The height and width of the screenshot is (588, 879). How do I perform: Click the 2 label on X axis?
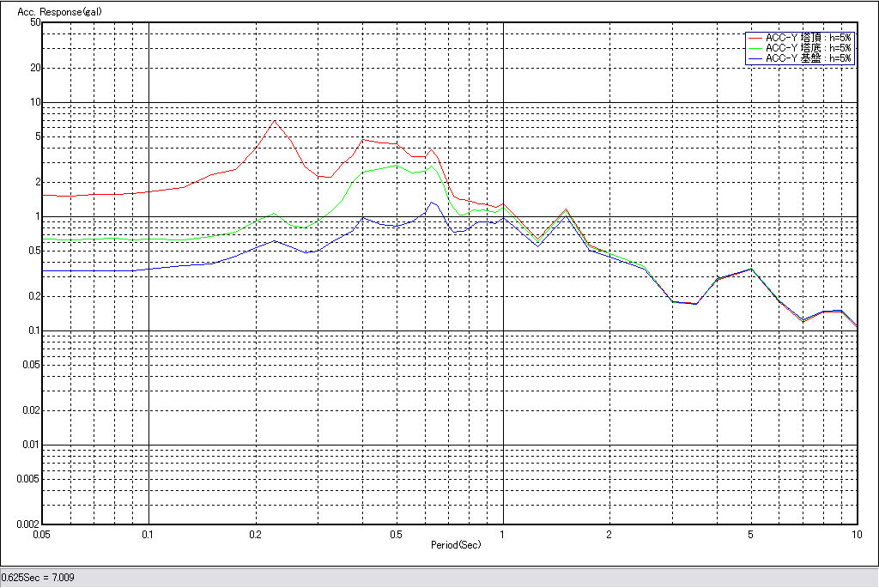tap(609, 534)
